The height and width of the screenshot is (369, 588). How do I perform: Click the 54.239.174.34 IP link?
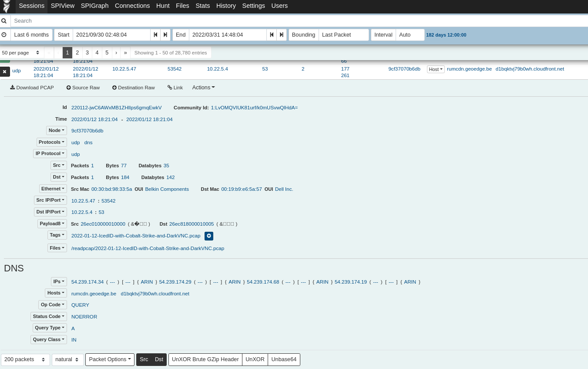(x=87, y=282)
